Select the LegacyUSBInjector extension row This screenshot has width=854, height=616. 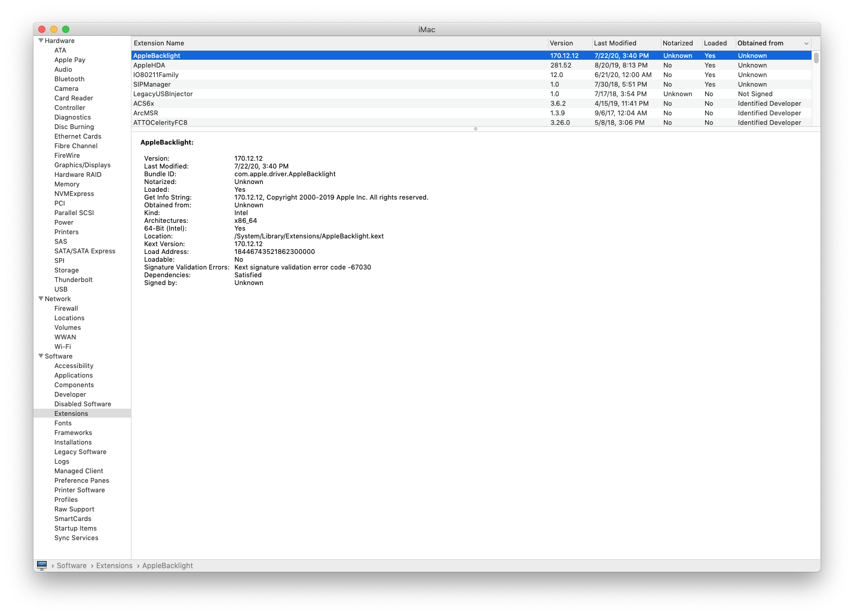point(472,94)
